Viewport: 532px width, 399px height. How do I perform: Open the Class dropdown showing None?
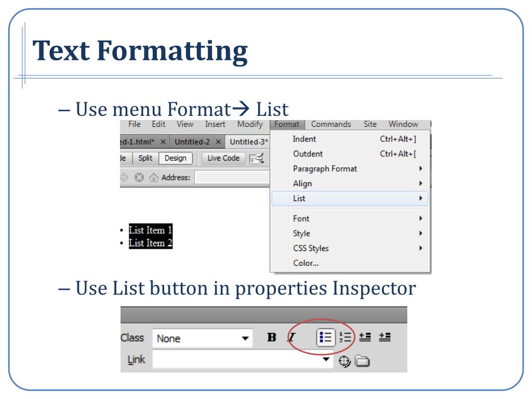[x=203, y=338]
